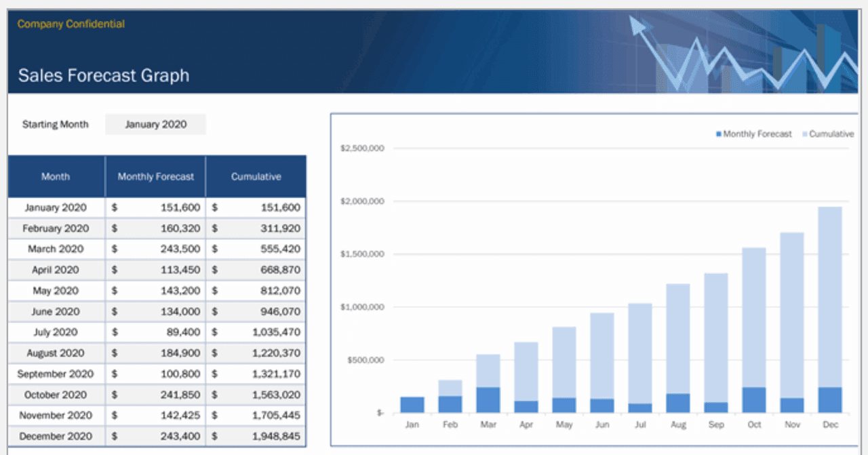Select the Cumulative table column header
This screenshot has width=868, height=455.
(x=256, y=177)
